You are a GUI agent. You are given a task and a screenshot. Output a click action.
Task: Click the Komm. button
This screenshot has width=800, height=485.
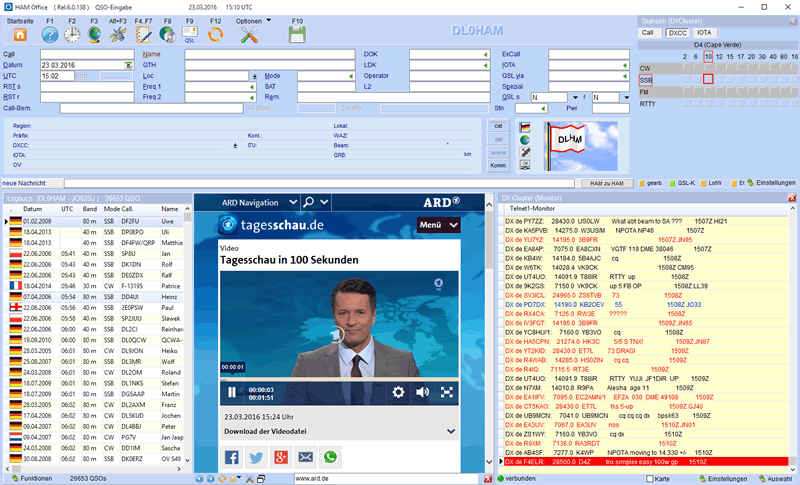[498, 166]
